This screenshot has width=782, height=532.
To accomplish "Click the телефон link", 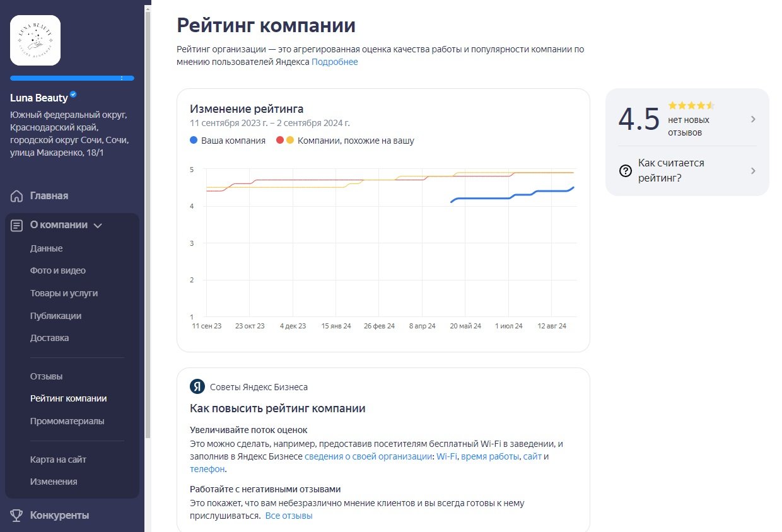I will [x=207, y=469].
